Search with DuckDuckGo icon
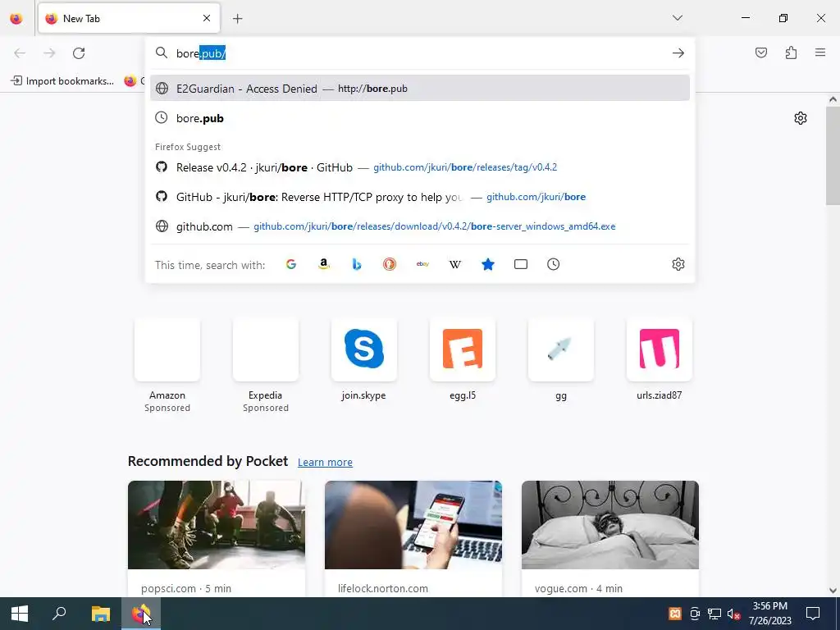 pos(390,264)
